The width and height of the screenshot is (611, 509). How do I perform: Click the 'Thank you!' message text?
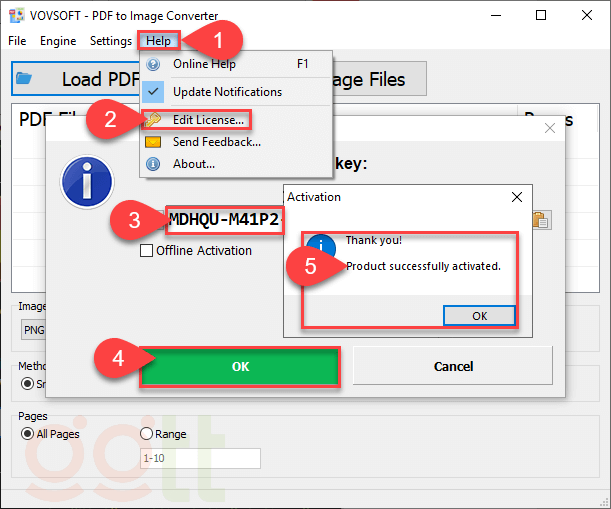tap(373, 240)
